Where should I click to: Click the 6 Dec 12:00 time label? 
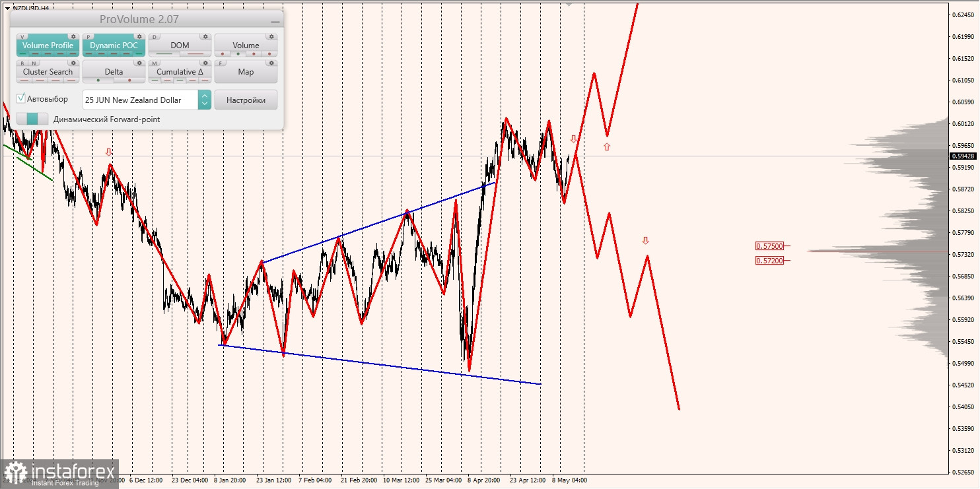tap(146, 480)
